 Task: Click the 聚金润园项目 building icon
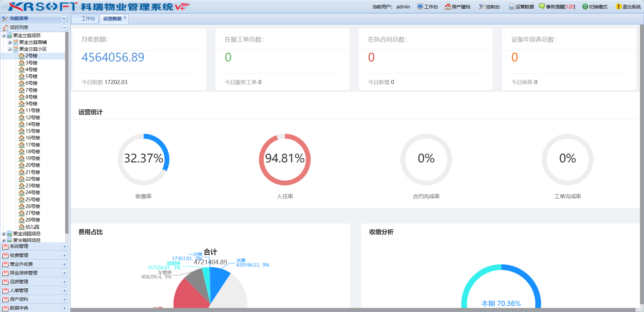[9, 234]
